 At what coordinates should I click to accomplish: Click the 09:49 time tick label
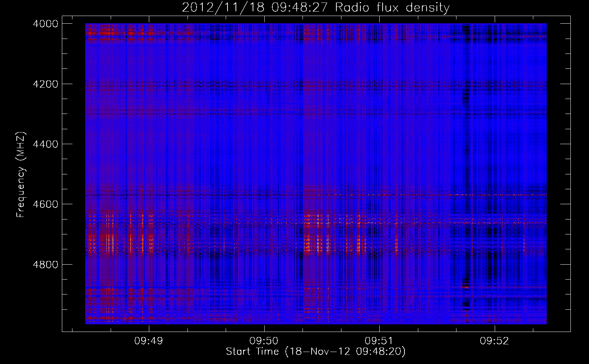click(x=149, y=341)
